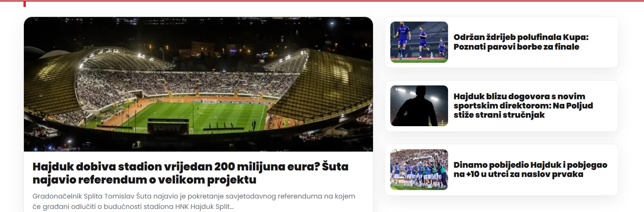Viewport: 644px width, 212px height.
Task: Open the dark silhouette thumbnail
Action: (419, 106)
